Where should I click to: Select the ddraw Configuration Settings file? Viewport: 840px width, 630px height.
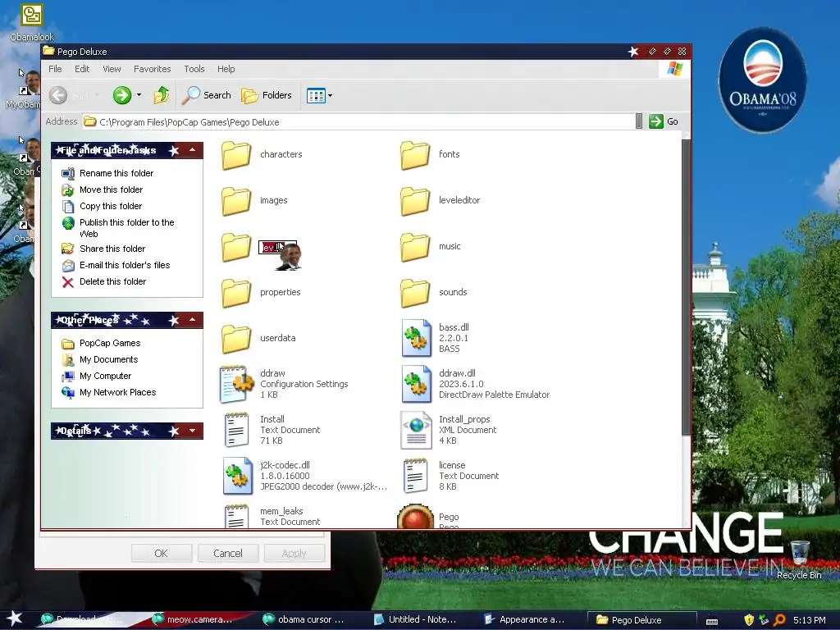(x=236, y=384)
